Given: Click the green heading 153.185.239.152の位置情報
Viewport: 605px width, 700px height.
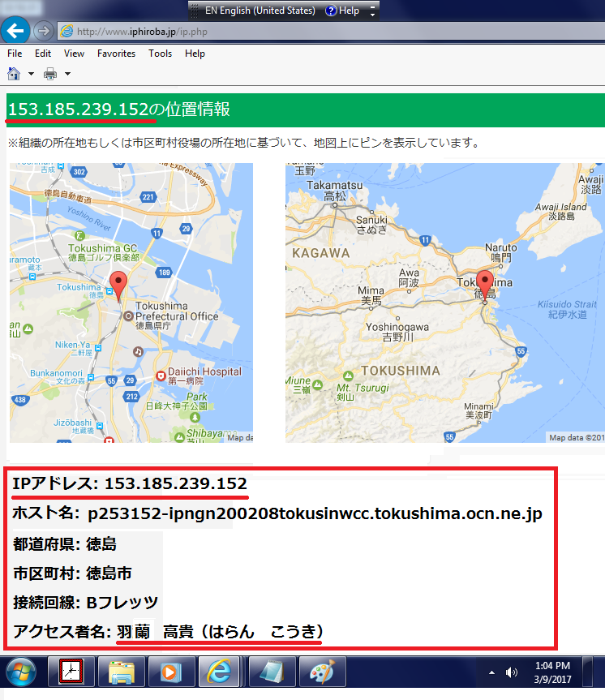Looking at the screenshot, I should [x=119, y=110].
